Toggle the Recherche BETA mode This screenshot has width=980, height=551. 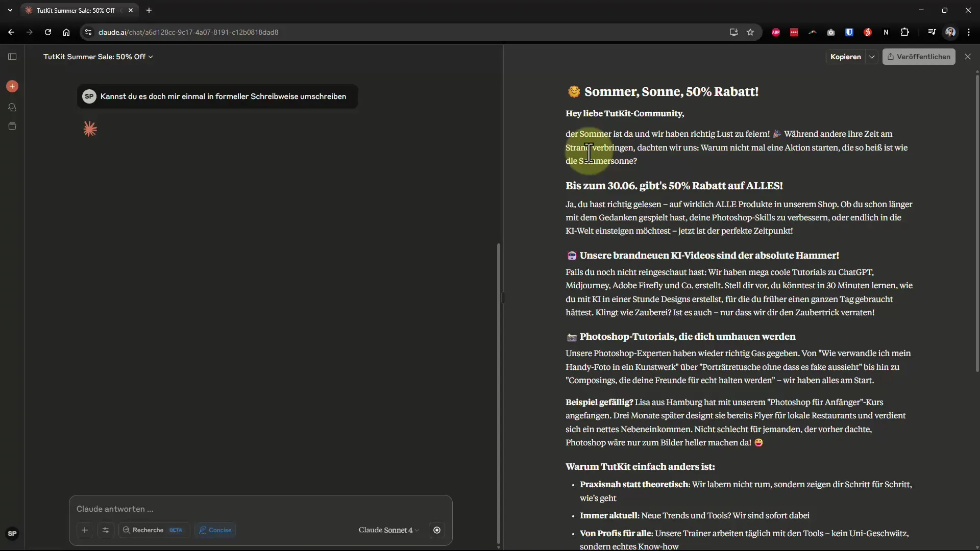coord(154,530)
